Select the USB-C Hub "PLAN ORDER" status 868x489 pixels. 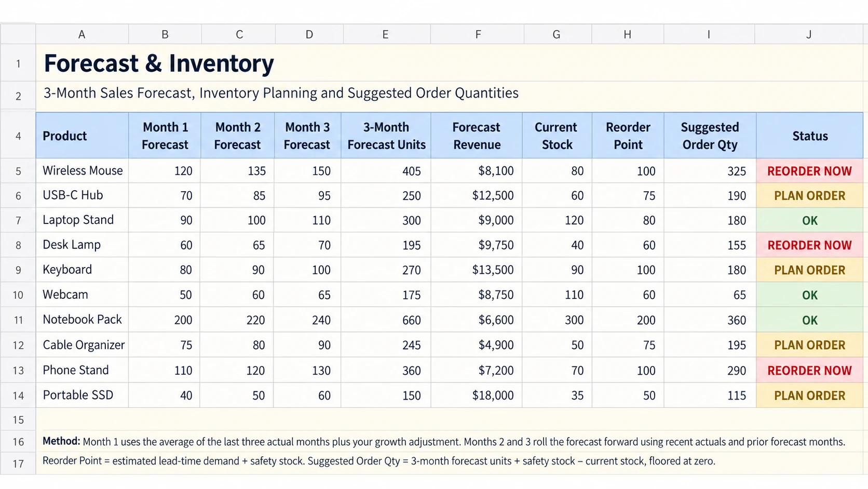click(810, 196)
